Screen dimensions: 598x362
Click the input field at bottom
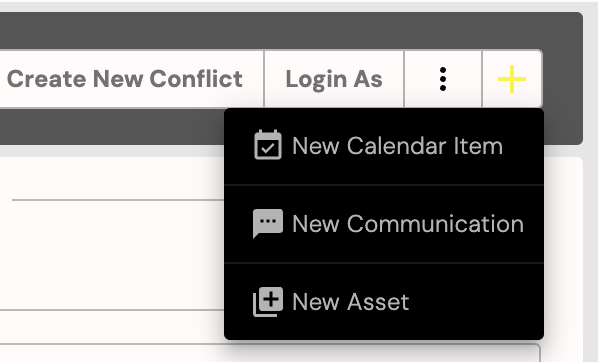click(269, 353)
